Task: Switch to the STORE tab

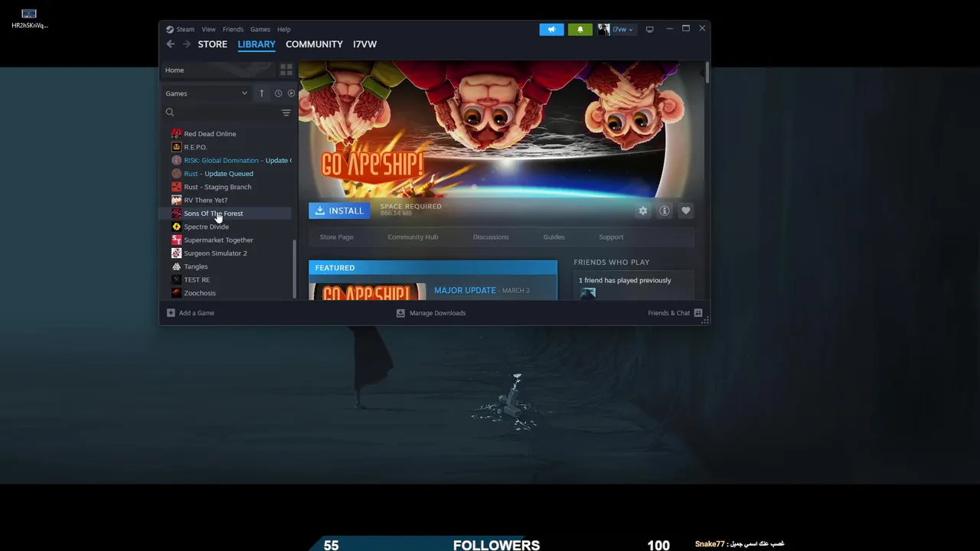Action: pos(212,44)
